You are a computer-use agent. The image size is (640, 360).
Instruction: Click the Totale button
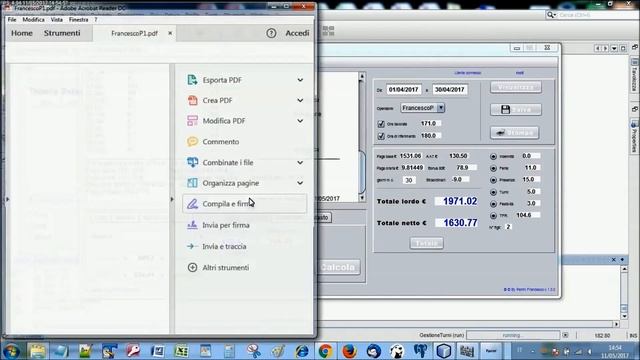pyautogui.click(x=427, y=243)
